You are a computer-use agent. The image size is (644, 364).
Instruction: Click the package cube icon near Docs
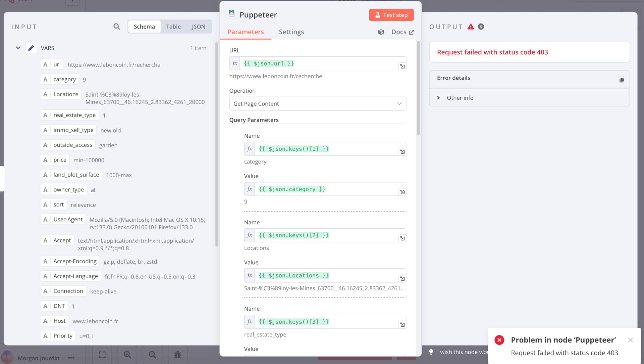tap(381, 32)
